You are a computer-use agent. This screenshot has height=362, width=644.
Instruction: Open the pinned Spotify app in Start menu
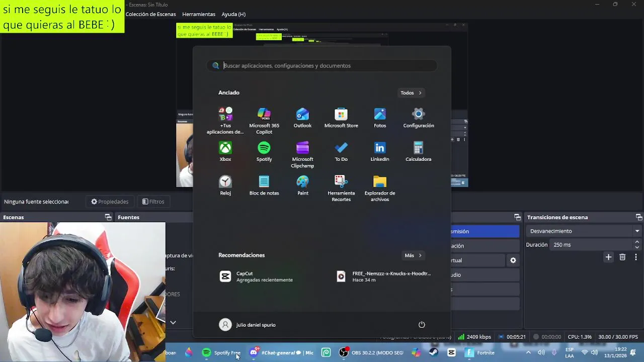click(264, 152)
